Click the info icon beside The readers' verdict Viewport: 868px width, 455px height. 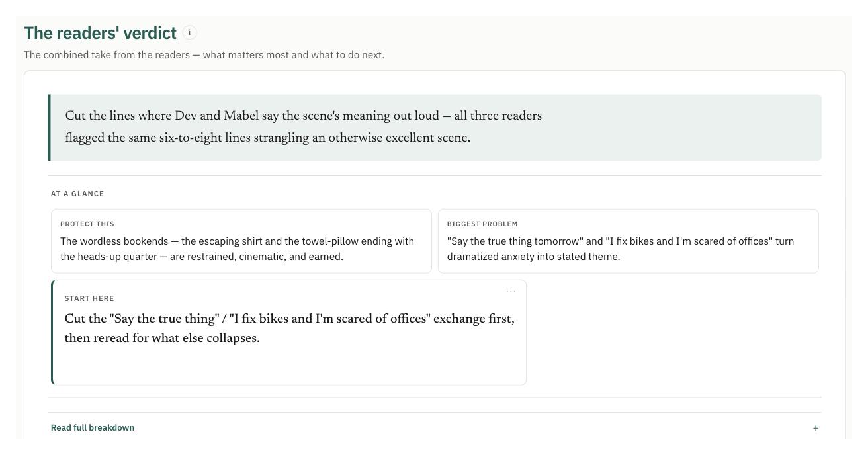click(189, 32)
